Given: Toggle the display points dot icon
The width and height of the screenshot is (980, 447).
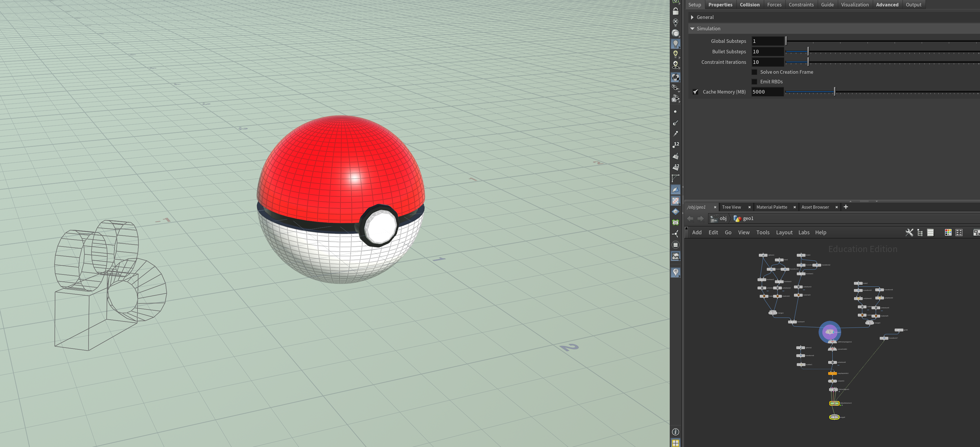Looking at the screenshot, I should [x=675, y=112].
